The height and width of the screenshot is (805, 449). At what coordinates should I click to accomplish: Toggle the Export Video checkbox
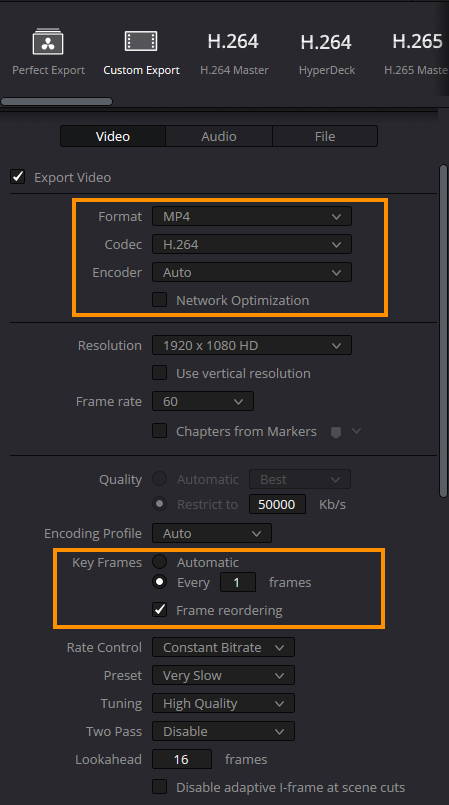pos(18,177)
